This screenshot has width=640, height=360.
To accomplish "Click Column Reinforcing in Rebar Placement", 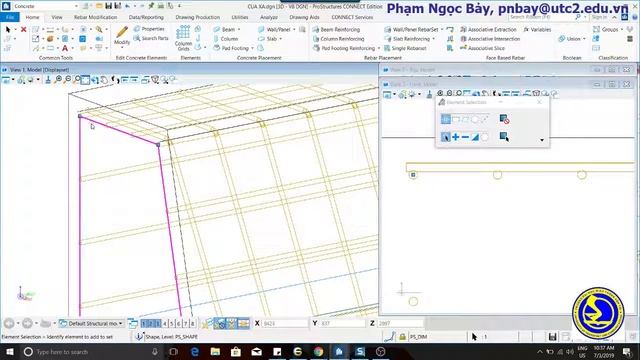I will point(338,39).
